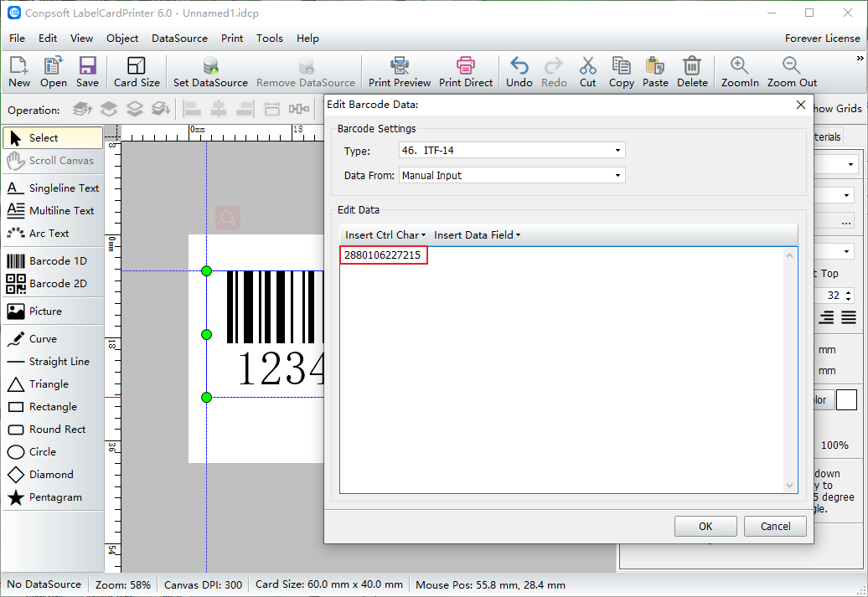Click the Print Preview icon

399,72
